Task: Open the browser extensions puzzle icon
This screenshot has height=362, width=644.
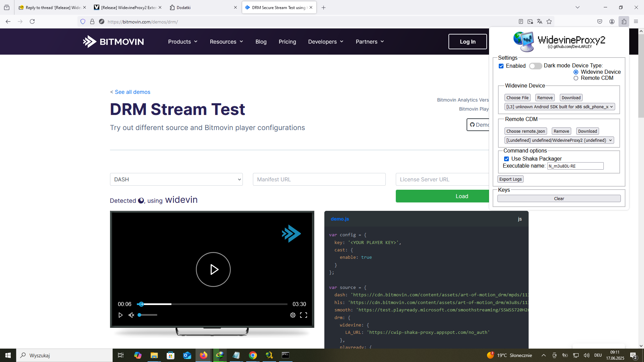Action: coord(624,21)
